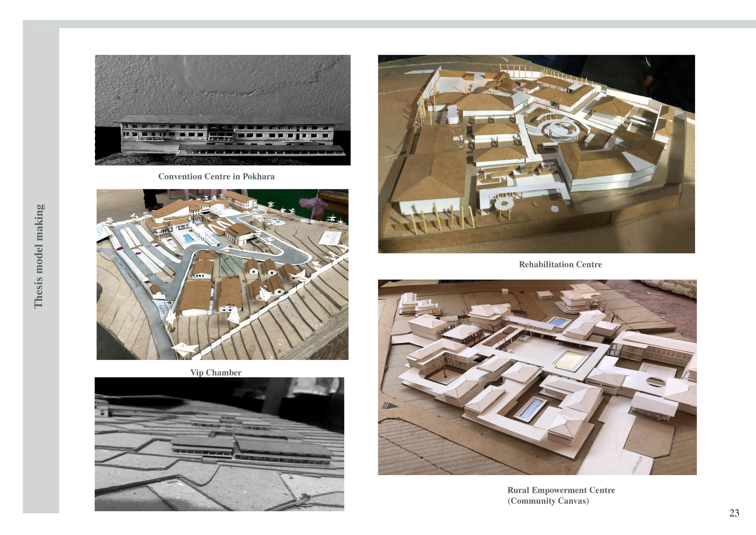The width and height of the screenshot is (756, 535).
Task: Click the purple tree on the site model
Action: 312,204
